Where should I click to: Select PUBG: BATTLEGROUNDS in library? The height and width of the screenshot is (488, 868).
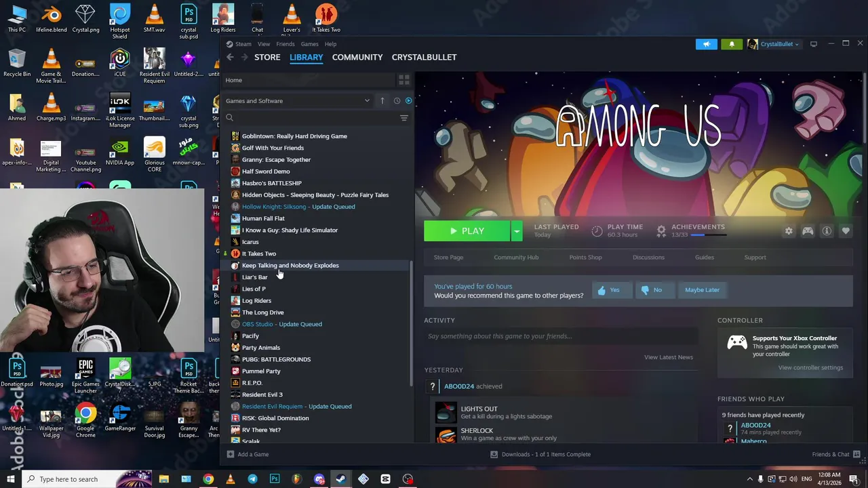(317, 359)
